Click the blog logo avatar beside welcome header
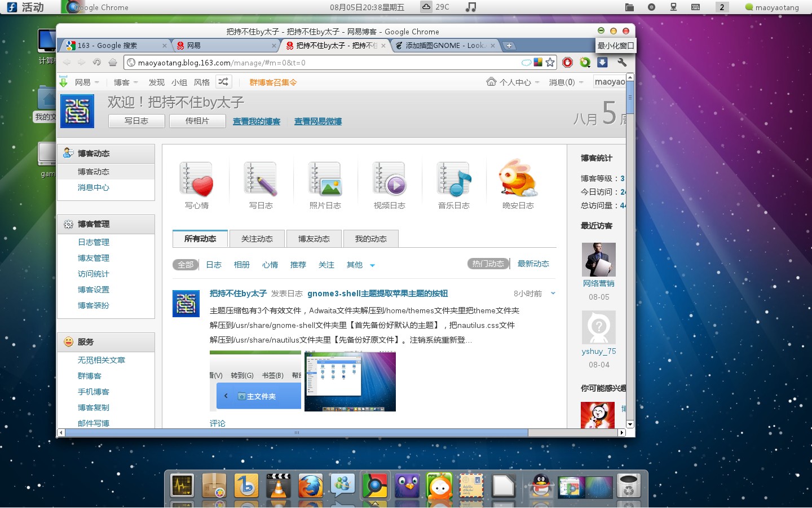 [77, 111]
